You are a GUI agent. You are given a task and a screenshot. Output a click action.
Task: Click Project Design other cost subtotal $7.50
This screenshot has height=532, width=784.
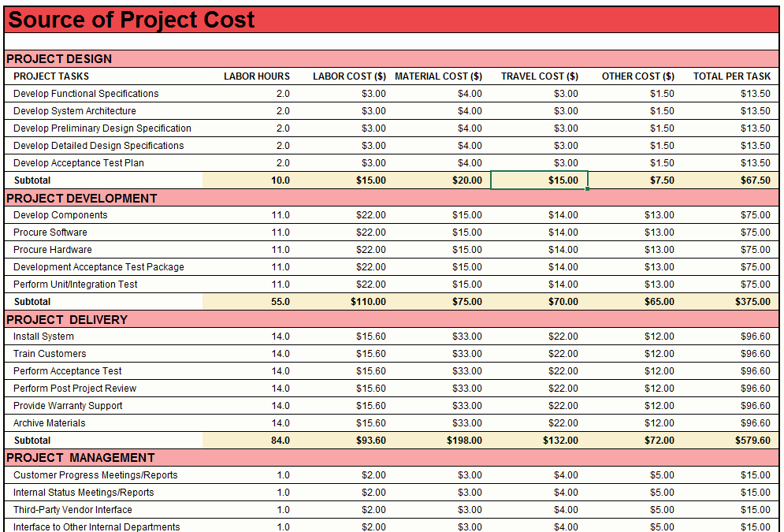coord(662,180)
